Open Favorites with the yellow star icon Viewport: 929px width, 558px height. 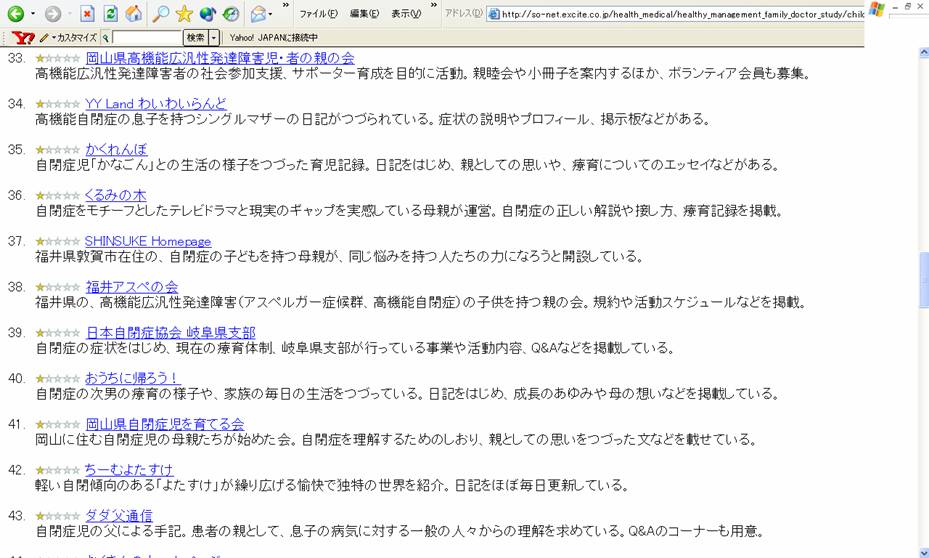[184, 13]
